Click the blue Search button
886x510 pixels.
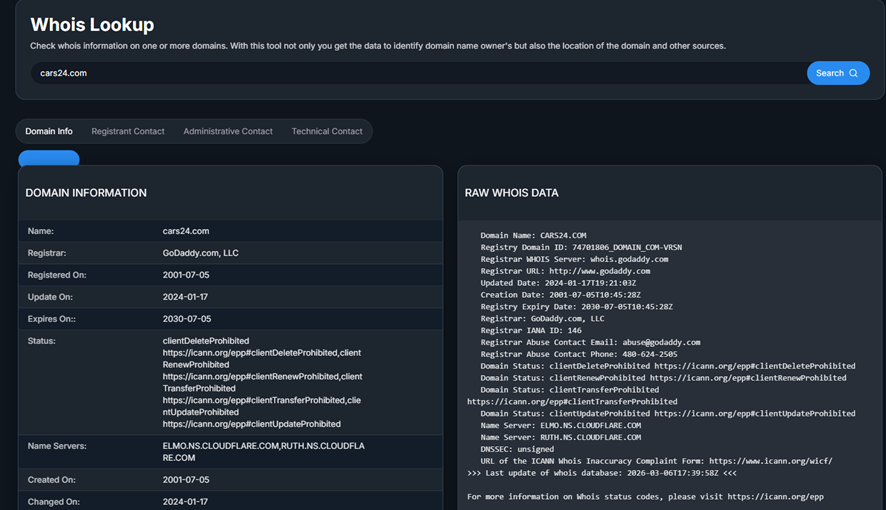(x=838, y=73)
